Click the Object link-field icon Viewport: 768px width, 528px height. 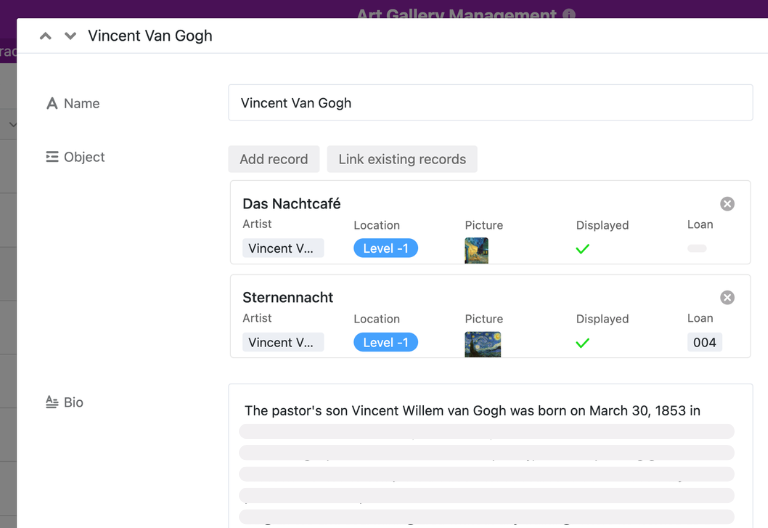point(52,157)
